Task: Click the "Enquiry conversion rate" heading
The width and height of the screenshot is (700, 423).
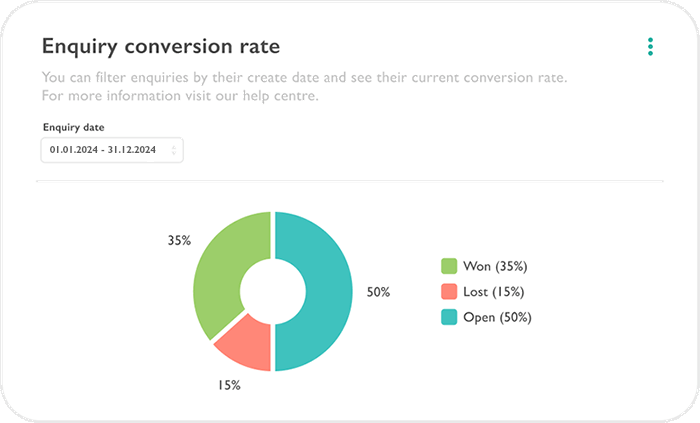Action: [160, 46]
